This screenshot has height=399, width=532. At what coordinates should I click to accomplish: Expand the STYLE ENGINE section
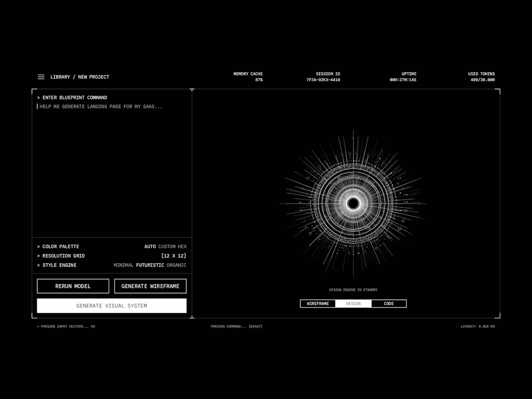coord(57,265)
